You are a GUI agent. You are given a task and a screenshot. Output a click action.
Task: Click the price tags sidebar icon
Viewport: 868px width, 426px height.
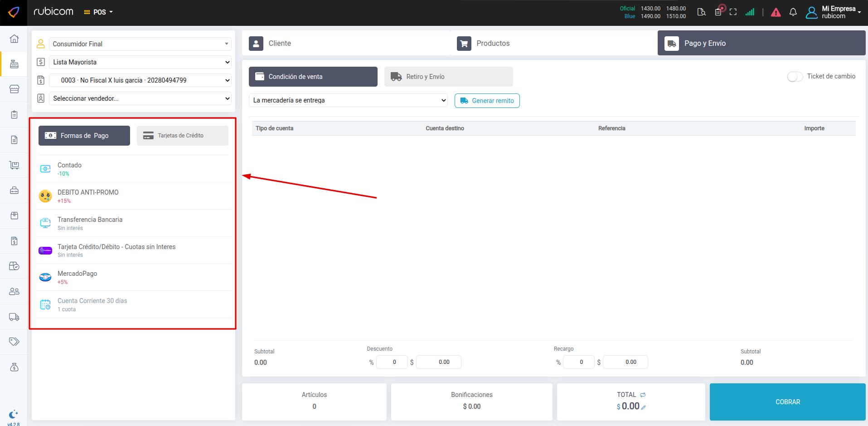tap(14, 342)
